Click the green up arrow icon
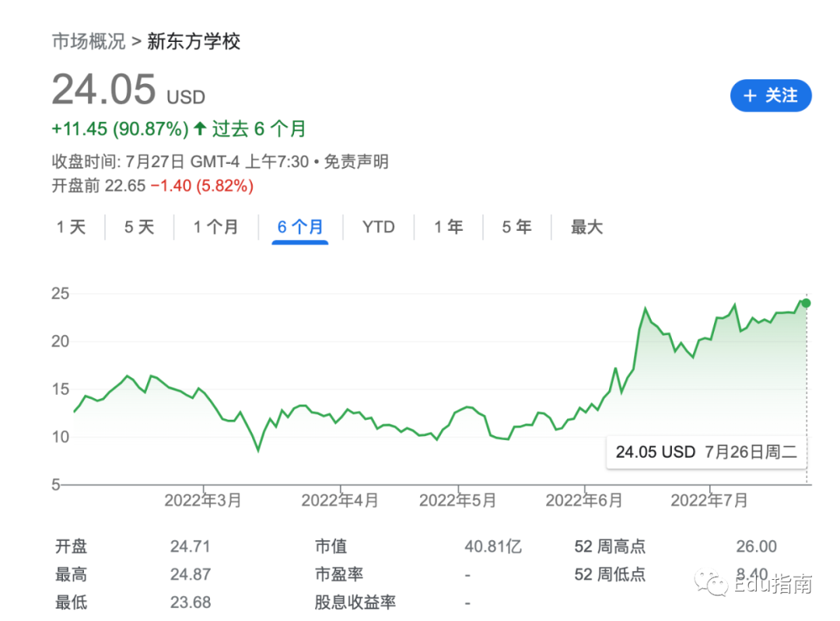The width and height of the screenshot is (840, 621). [x=200, y=128]
